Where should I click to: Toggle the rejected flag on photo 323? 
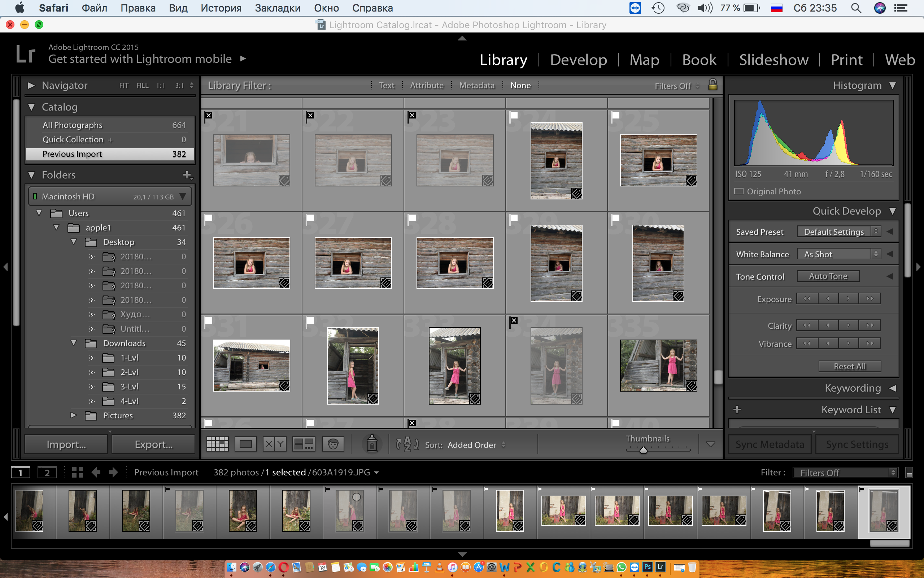pyautogui.click(x=412, y=116)
